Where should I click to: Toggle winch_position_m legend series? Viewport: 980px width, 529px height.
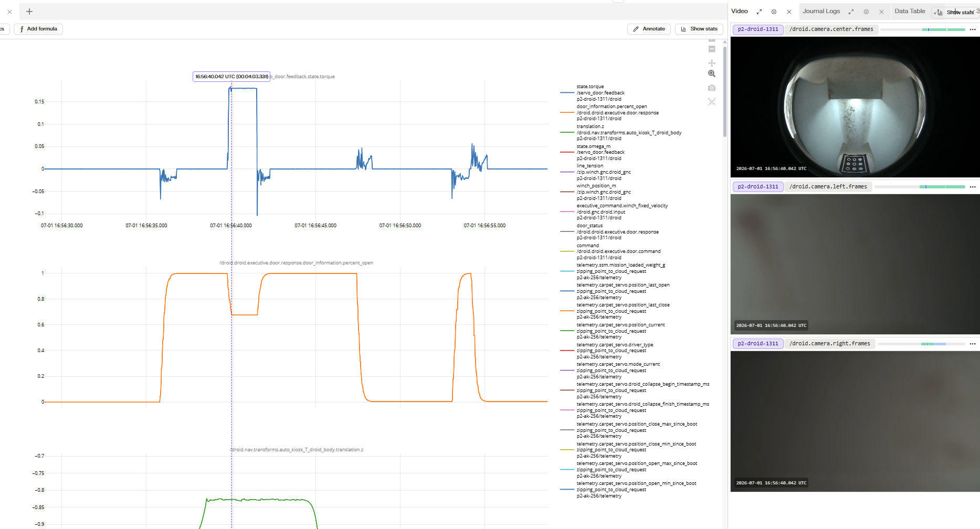pyautogui.click(x=596, y=192)
